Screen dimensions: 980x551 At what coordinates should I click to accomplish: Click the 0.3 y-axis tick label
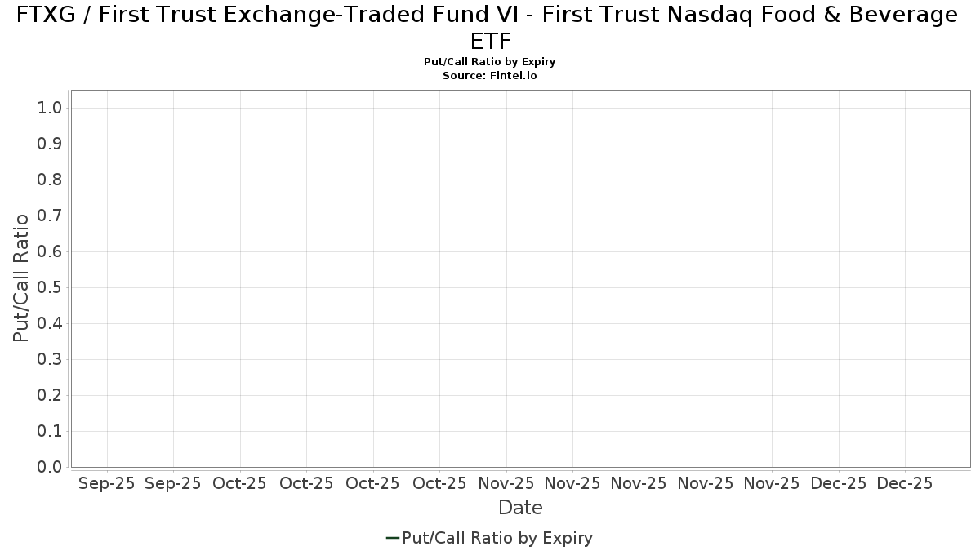pos(50,359)
